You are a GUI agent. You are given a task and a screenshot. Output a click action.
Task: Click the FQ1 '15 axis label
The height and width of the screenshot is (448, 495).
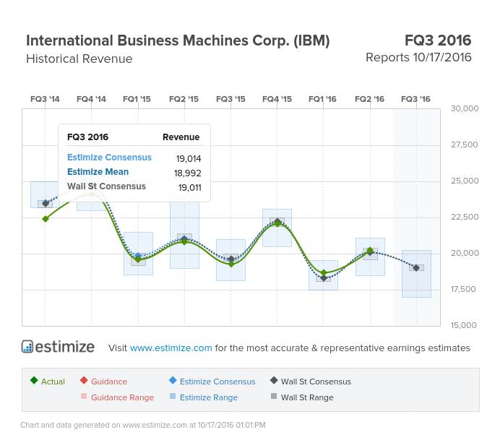(137, 99)
